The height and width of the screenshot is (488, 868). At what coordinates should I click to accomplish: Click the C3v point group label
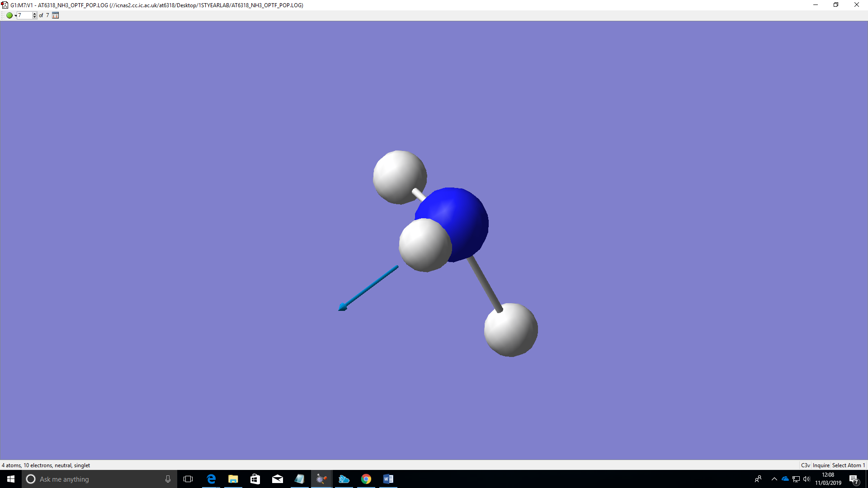pyautogui.click(x=805, y=465)
